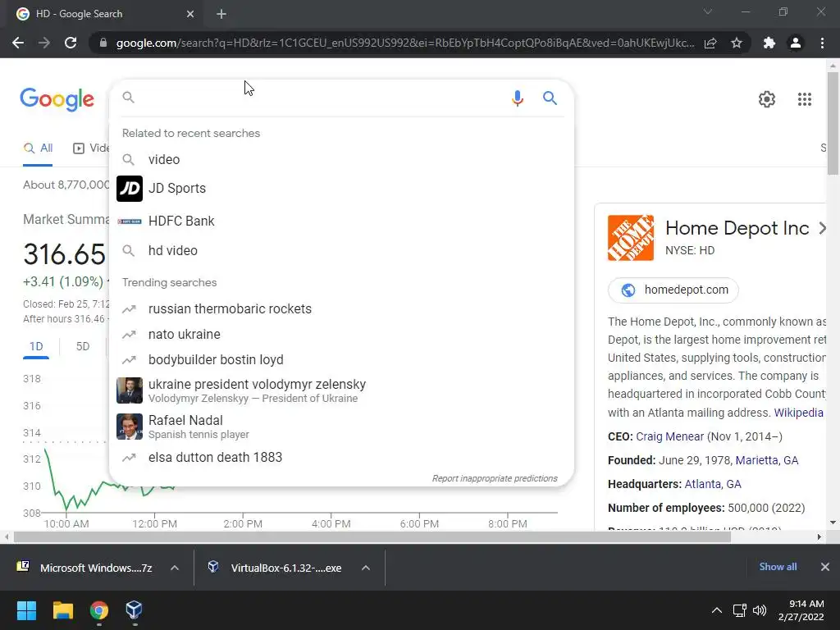Viewport: 840px width, 630px height.
Task: Select 'elsa dutton death 1883' suggestion
Action: (341, 458)
